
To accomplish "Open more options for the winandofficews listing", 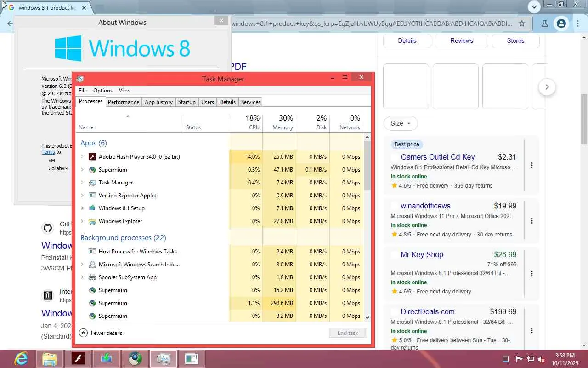I will pyautogui.click(x=532, y=221).
